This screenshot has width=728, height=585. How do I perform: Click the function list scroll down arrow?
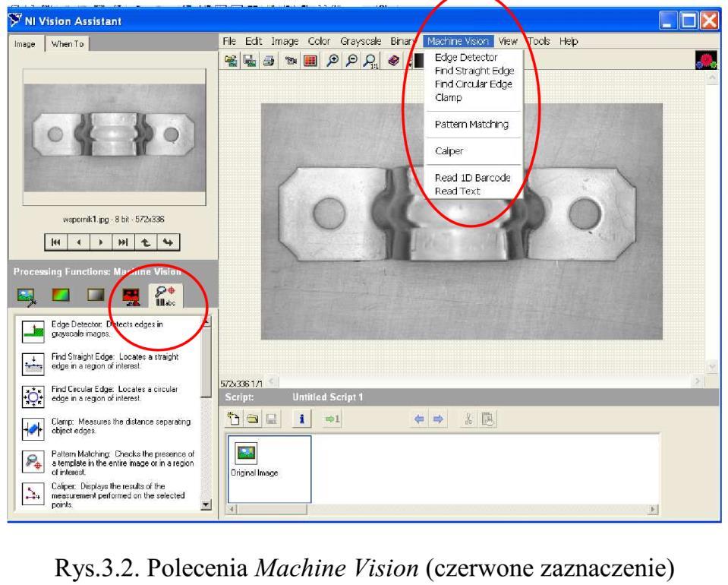(206, 504)
